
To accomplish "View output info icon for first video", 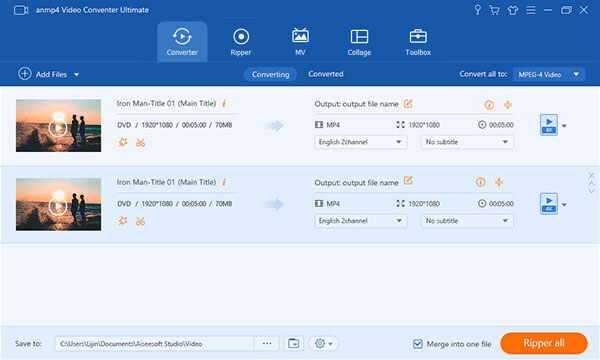I will [489, 104].
